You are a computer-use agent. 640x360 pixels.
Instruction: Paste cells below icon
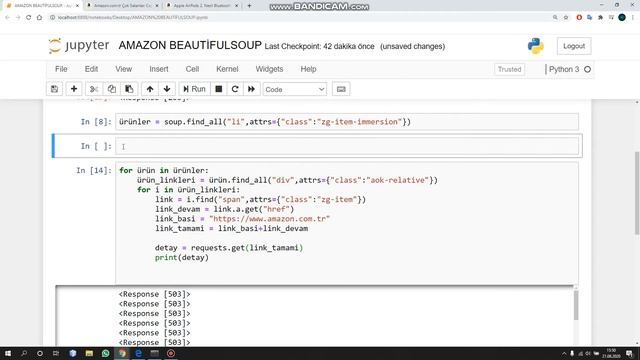pyautogui.click(x=129, y=89)
